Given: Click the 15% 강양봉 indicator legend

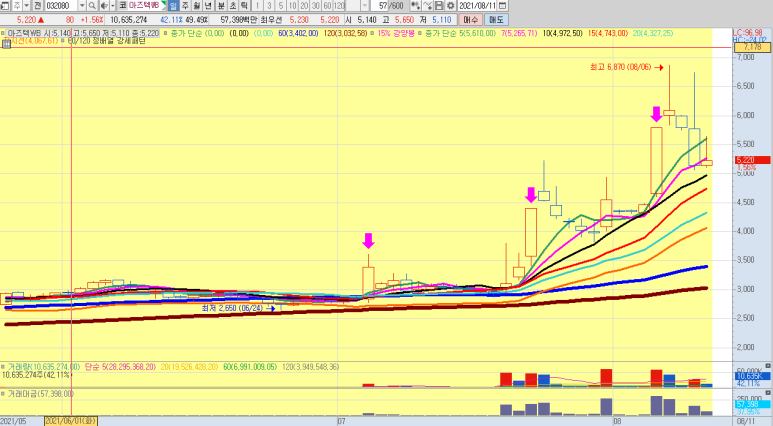Looking at the screenshot, I should click(x=396, y=34).
